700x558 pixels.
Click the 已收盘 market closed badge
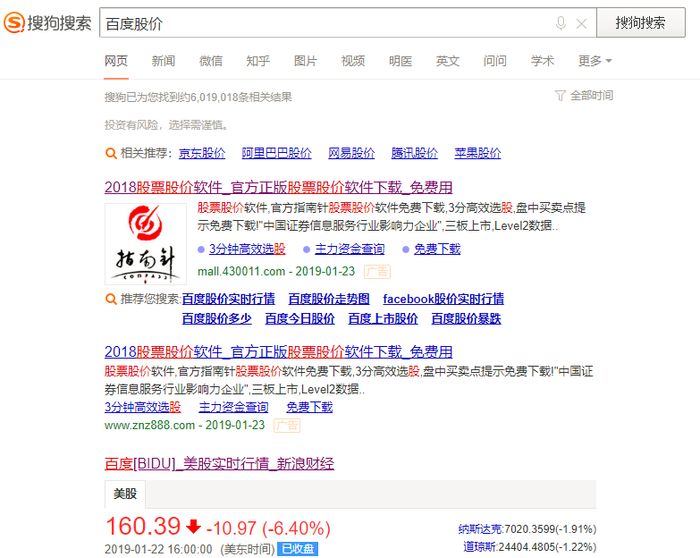pyautogui.click(x=298, y=549)
